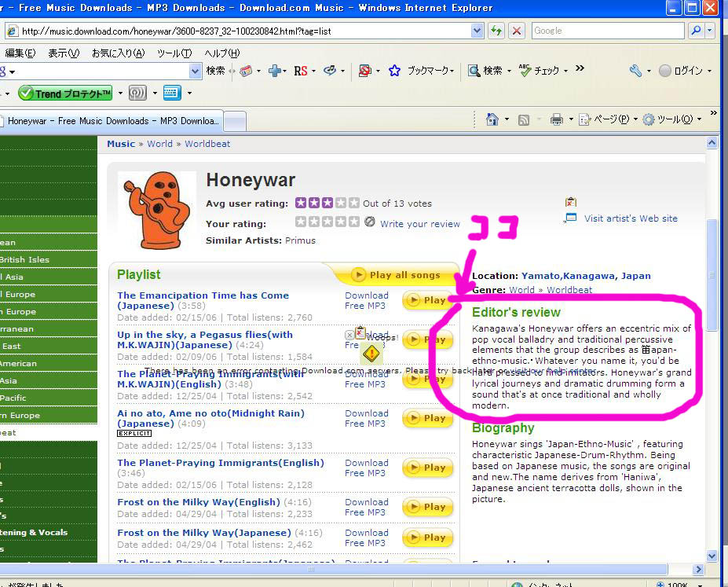
Task: Rate Honeywar three stars in Your rating
Action: 327,222
